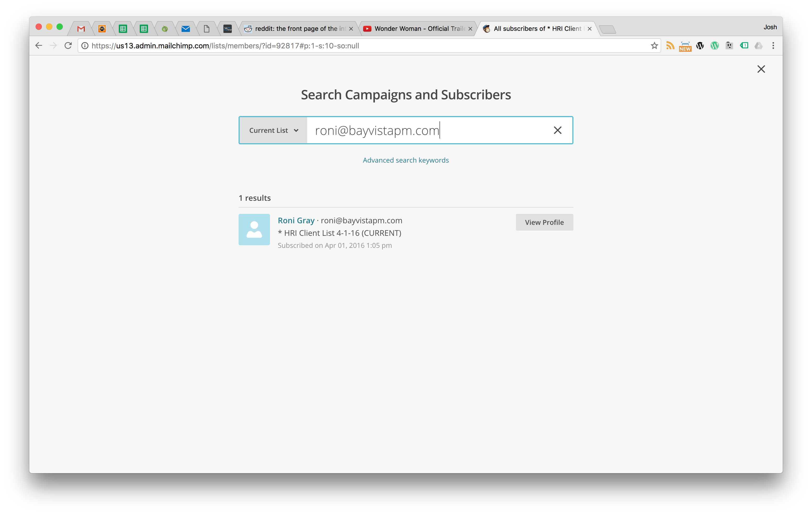Close the reddit tab
Image resolution: width=812 pixels, height=515 pixels.
(351, 29)
